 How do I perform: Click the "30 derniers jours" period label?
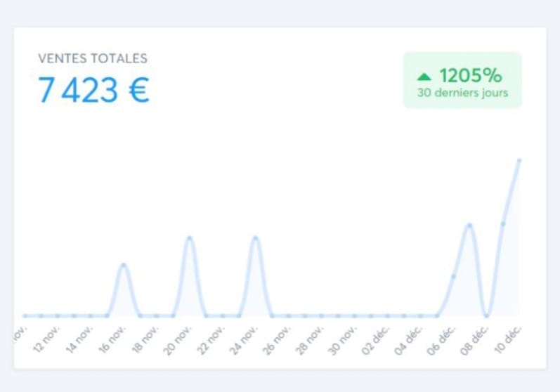[462, 93]
